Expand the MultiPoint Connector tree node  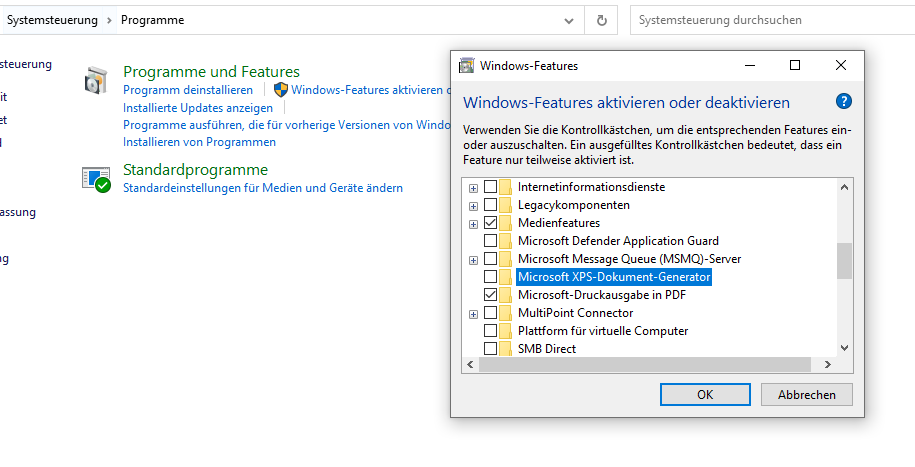pyautogui.click(x=473, y=314)
